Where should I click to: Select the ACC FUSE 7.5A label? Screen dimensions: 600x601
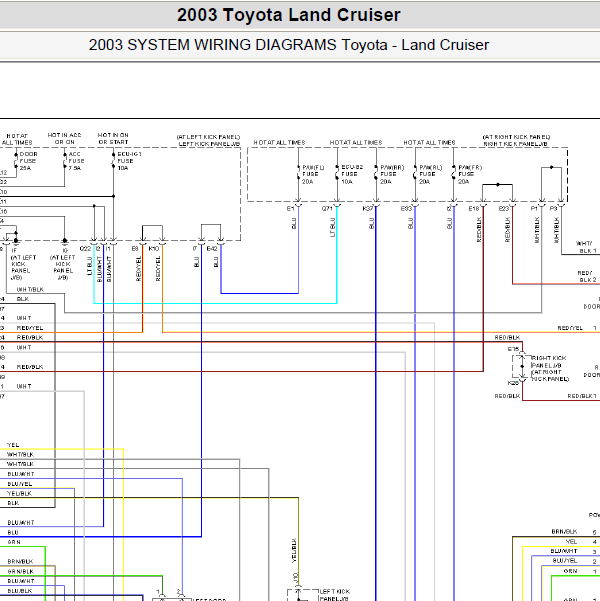(x=76, y=161)
